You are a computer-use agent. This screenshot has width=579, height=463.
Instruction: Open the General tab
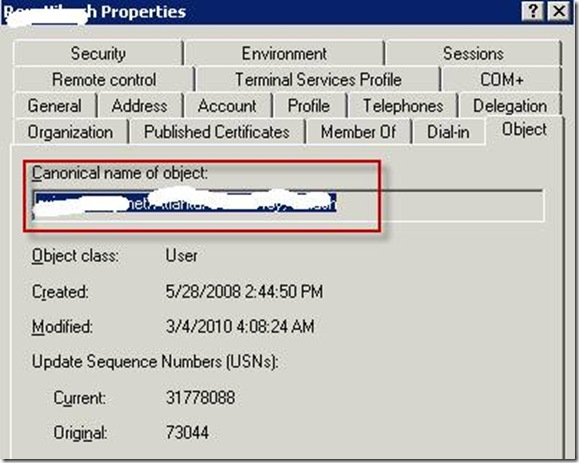click(55, 106)
